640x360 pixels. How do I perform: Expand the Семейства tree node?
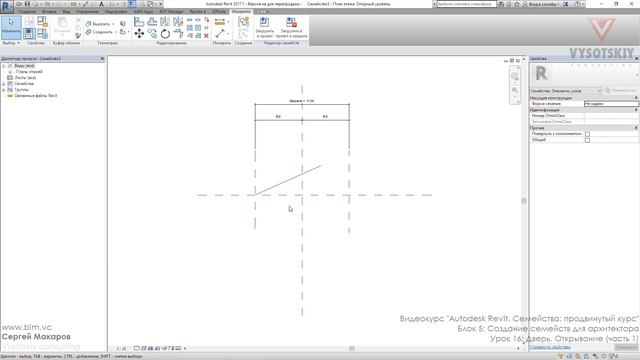pyautogui.click(x=4, y=84)
